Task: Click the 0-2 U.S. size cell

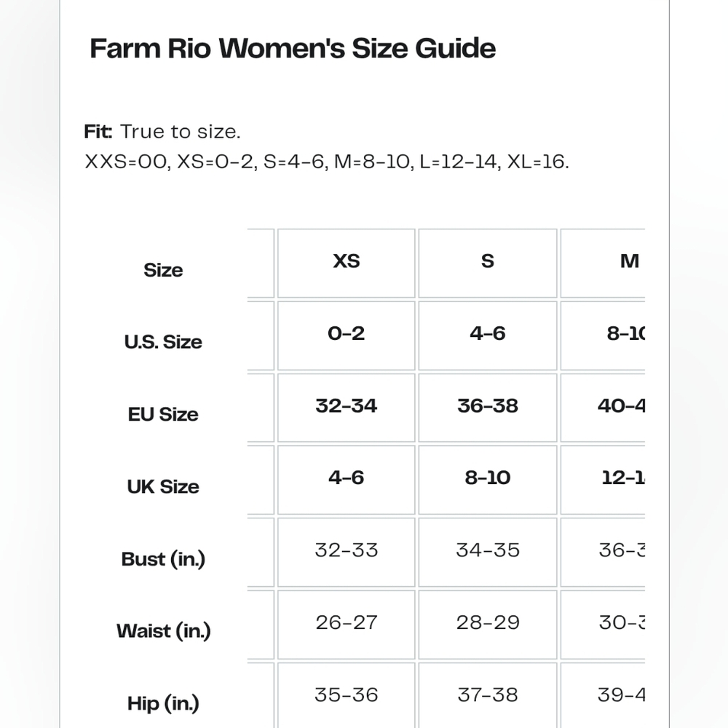Action: coord(347,335)
